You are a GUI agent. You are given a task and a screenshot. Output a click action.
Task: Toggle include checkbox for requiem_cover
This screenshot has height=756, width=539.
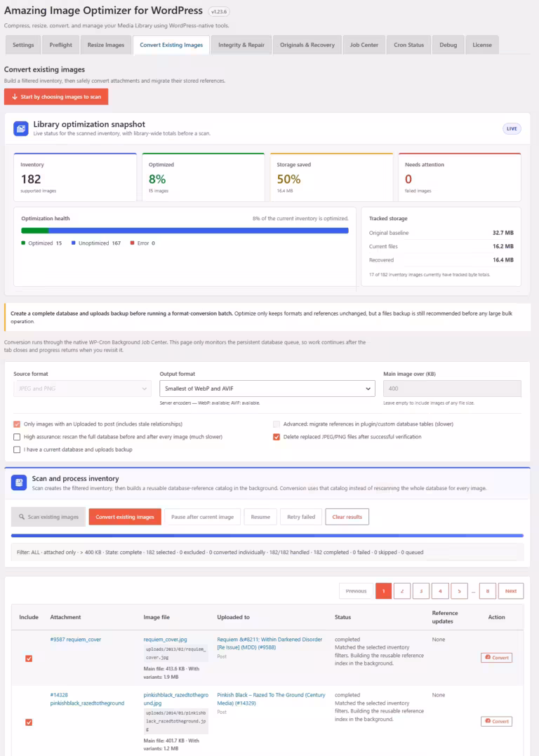click(29, 659)
